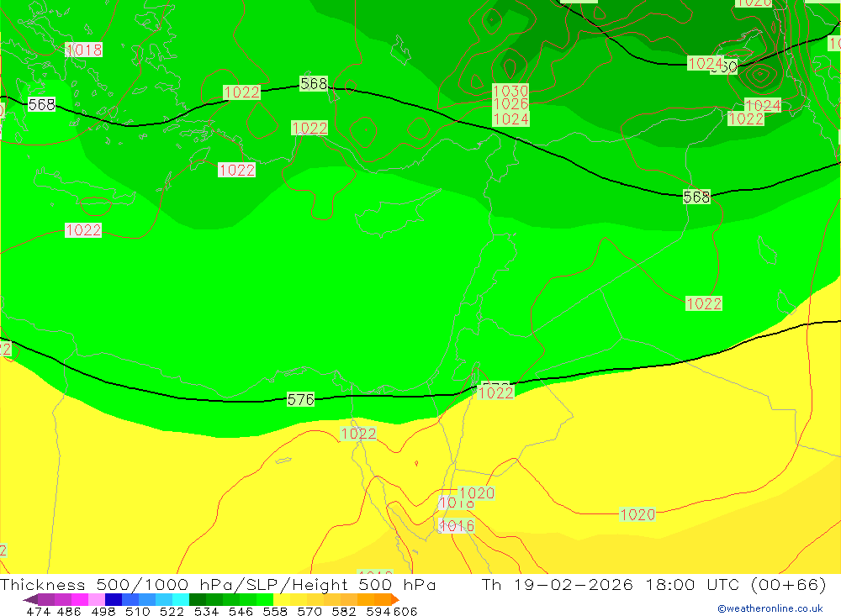The width and height of the screenshot is (841, 616).
Task: Click the 1016 isobar label
Action: [x=457, y=526]
